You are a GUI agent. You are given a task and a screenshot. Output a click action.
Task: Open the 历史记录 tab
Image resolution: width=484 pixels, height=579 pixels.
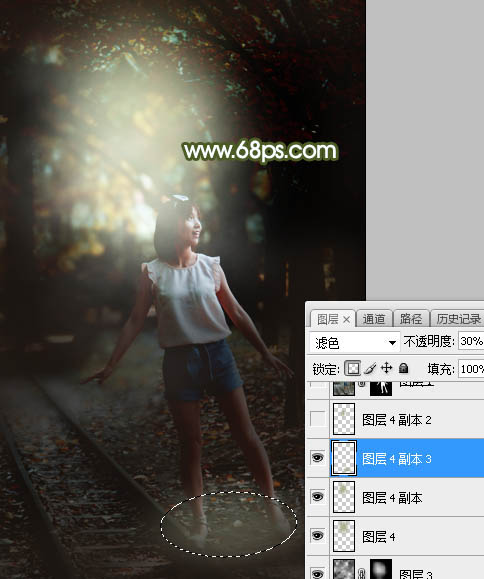[x=458, y=319]
